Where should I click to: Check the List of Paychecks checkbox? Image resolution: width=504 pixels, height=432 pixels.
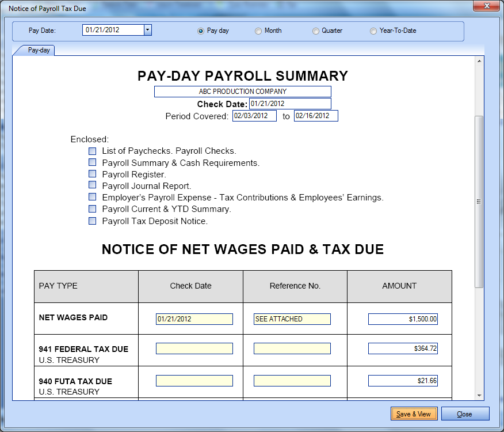click(x=93, y=151)
